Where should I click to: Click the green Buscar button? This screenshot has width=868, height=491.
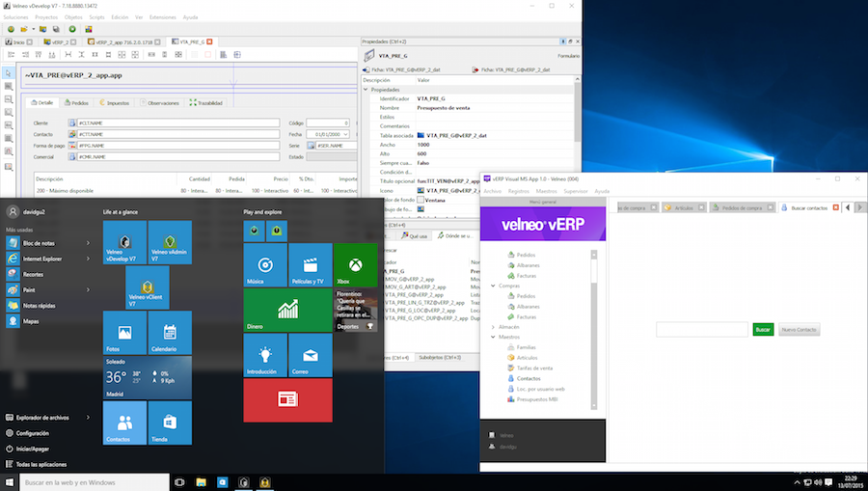click(763, 329)
